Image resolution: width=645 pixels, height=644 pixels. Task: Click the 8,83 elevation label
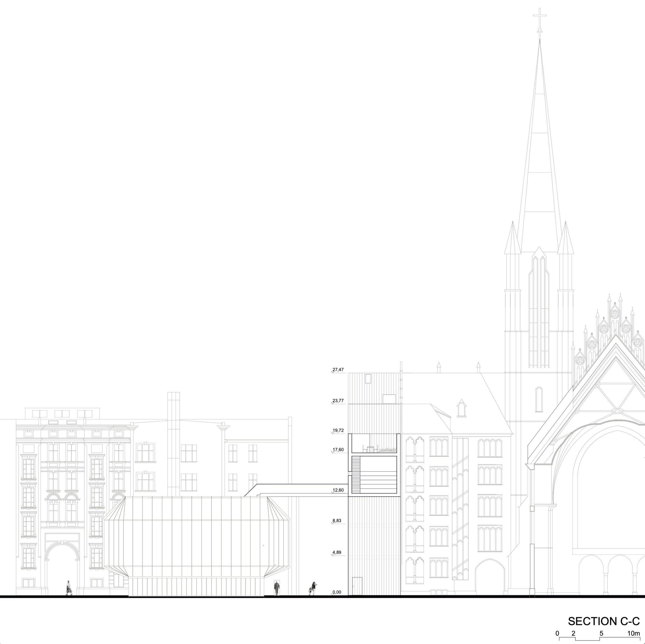pyautogui.click(x=337, y=520)
